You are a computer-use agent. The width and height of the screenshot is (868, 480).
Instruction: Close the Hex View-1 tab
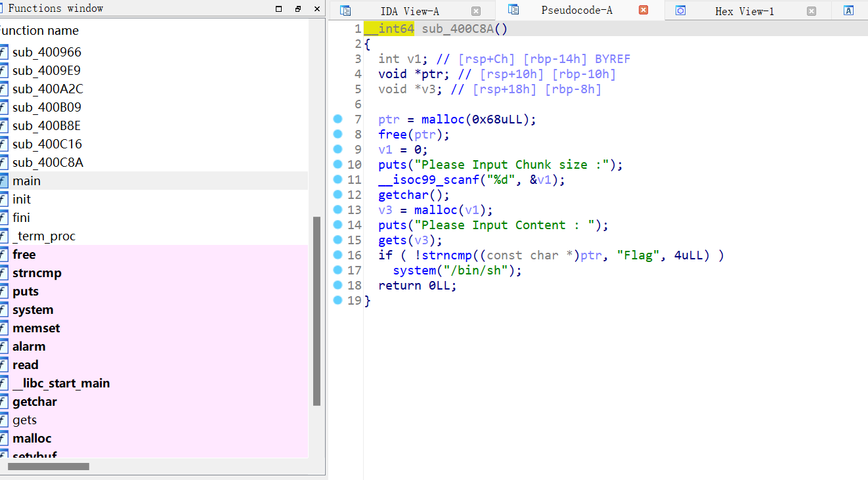(x=812, y=11)
